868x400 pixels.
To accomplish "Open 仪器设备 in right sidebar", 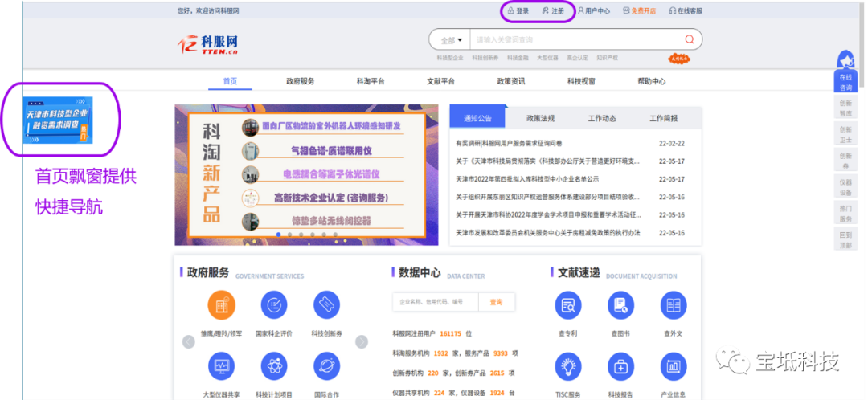I will 845,187.
